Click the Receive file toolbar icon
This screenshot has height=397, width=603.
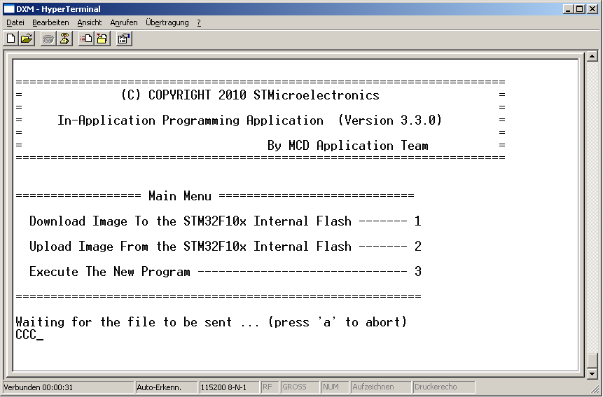pos(102,38)
